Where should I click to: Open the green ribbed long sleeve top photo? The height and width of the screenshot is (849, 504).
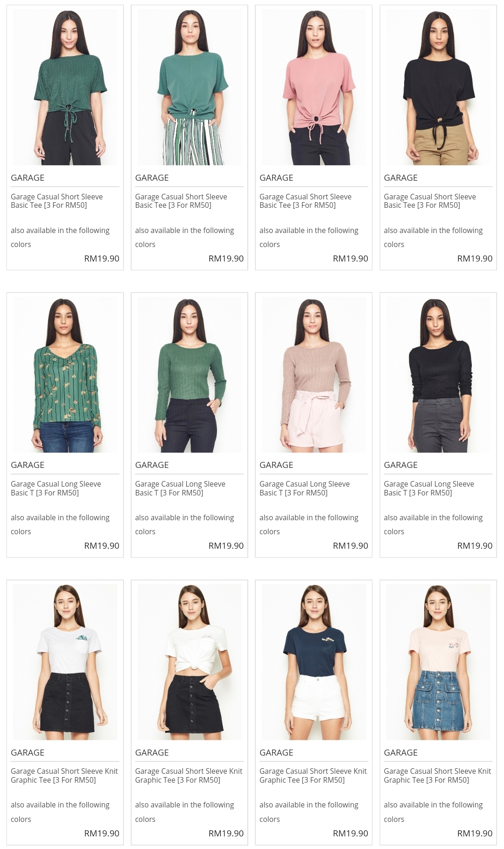click(189, 375)
